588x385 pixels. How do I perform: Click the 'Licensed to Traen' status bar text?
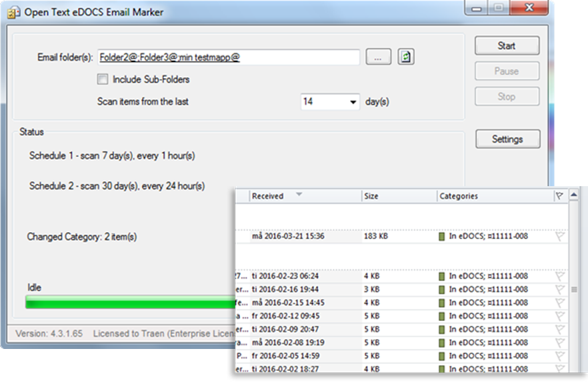tap(164, 334)
